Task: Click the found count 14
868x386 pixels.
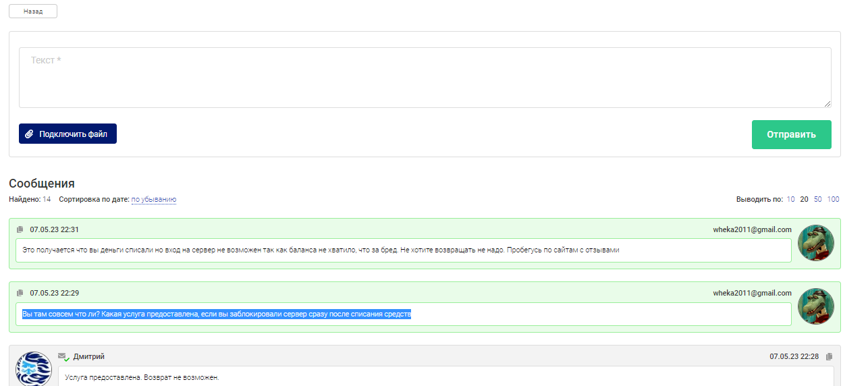Action: click(x=47, y=200)
